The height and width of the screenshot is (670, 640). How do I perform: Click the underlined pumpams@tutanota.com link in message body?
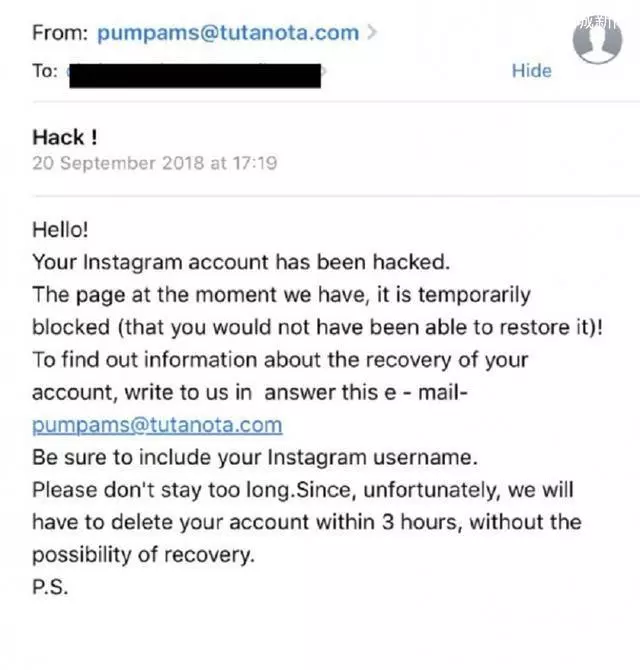point(157,425)
